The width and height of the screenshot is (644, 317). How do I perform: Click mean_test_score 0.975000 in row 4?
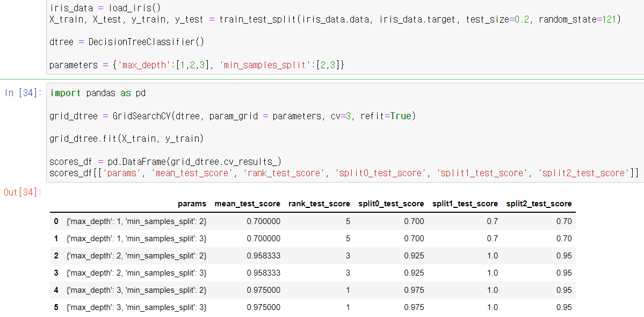264,290
